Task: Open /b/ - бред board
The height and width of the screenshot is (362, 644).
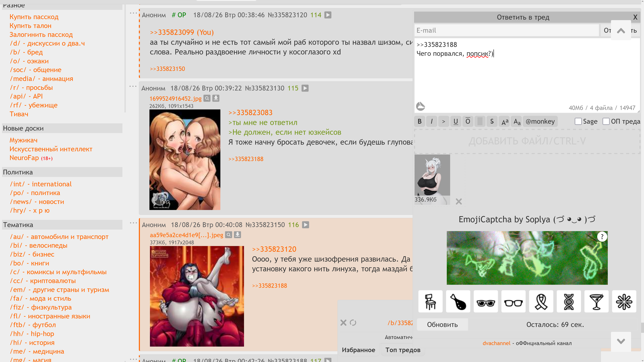Action: [x=26, y=52]
